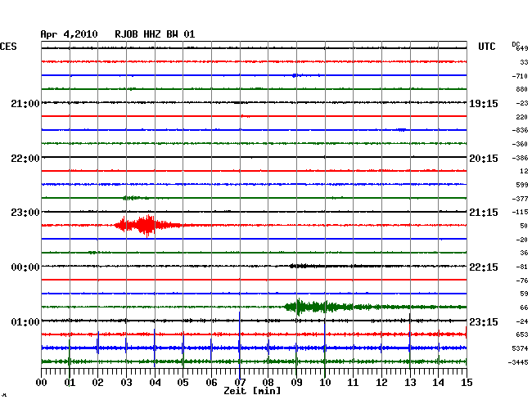Click the large green seismic event waveform
The height and width of the screenshot is (404, 532).
click(x=326, y=307)
